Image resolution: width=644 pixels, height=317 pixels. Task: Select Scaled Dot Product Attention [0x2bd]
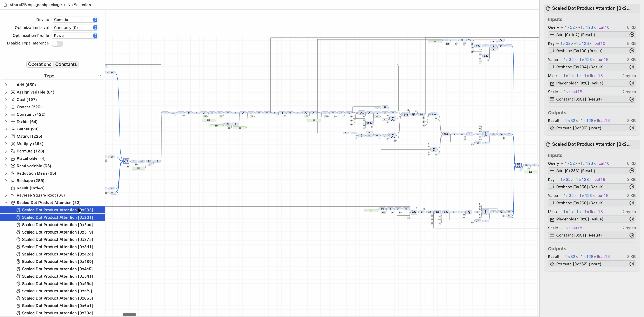(x=57, y=224)
